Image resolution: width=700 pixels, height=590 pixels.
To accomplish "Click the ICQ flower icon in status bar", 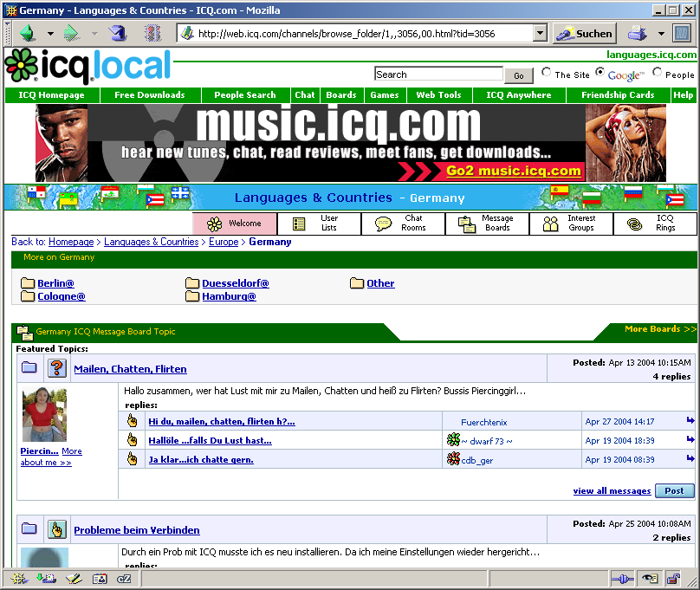I will point(19,578).
